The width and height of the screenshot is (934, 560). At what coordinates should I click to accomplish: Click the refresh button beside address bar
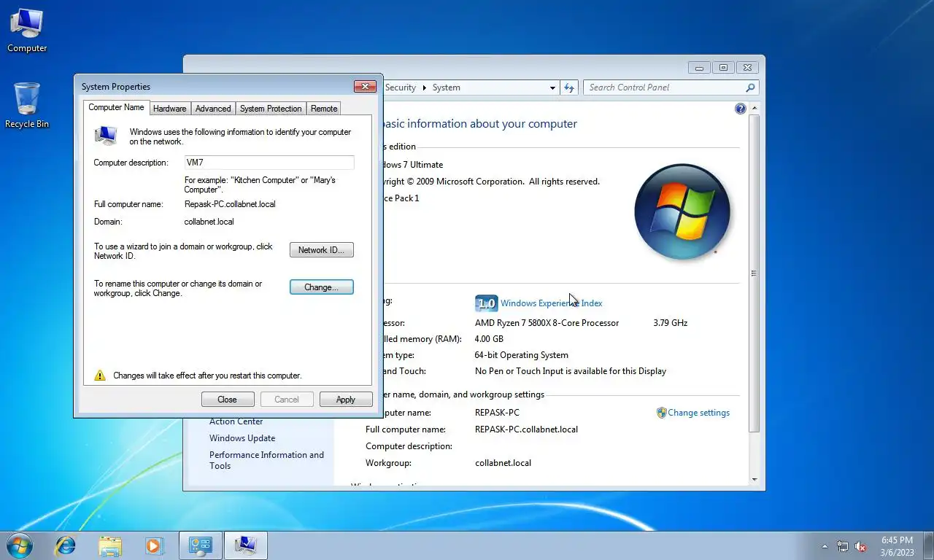pos(569,87)
